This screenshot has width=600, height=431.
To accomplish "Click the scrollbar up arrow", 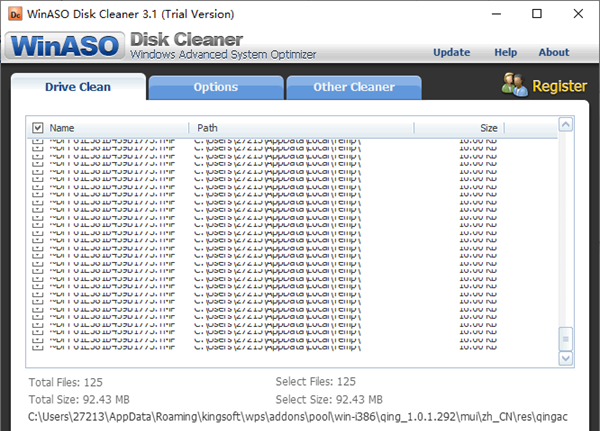I will (566, 124).
